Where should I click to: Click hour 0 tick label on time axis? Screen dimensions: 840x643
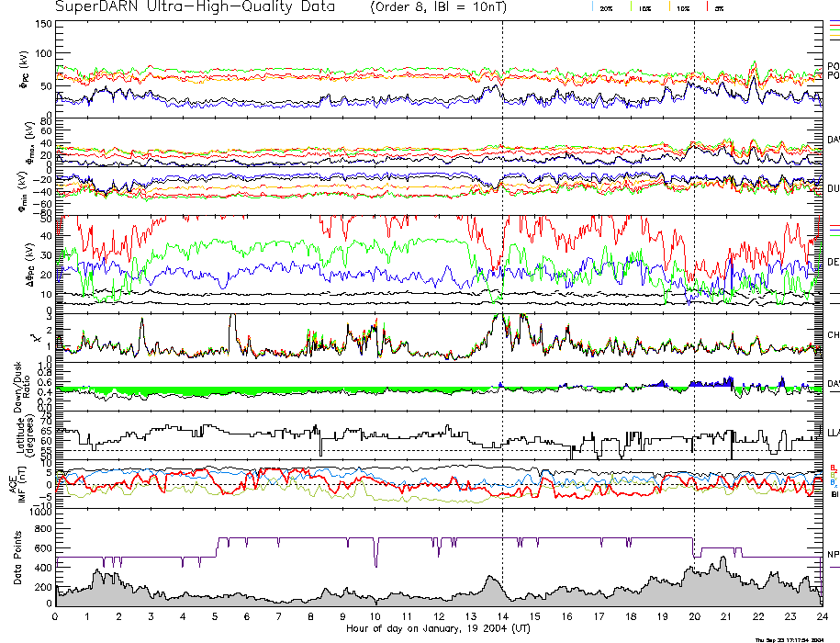pyautogui.click(x=56, y=618)
